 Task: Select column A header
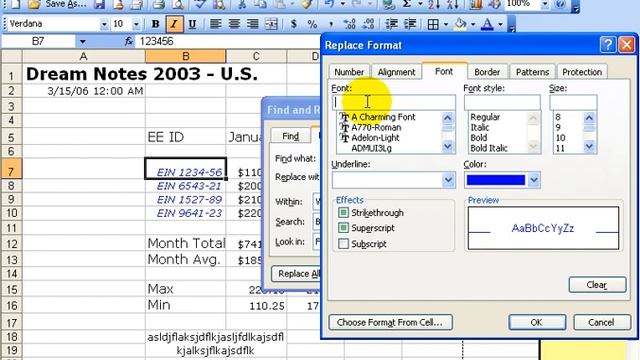pyautogui.click(x=83, y=56)
